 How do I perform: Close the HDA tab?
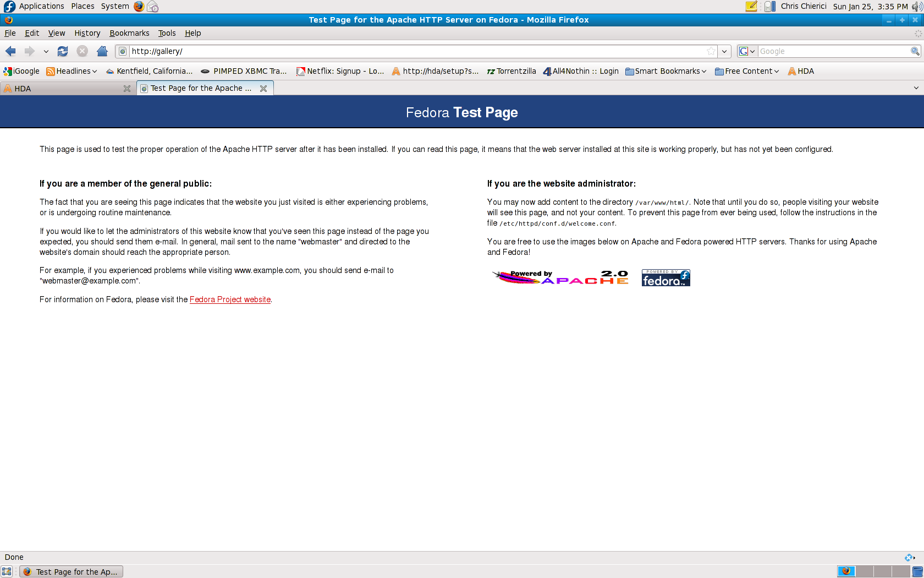(x=127, y=89)
